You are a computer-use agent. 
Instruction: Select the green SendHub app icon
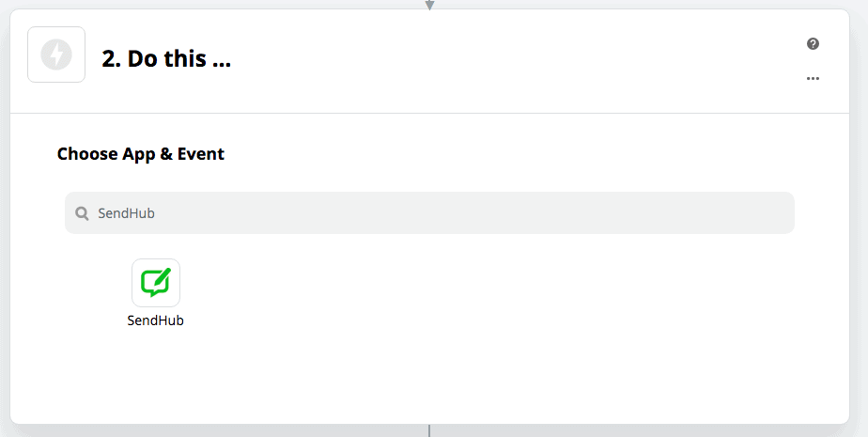[x=156, y=283]
